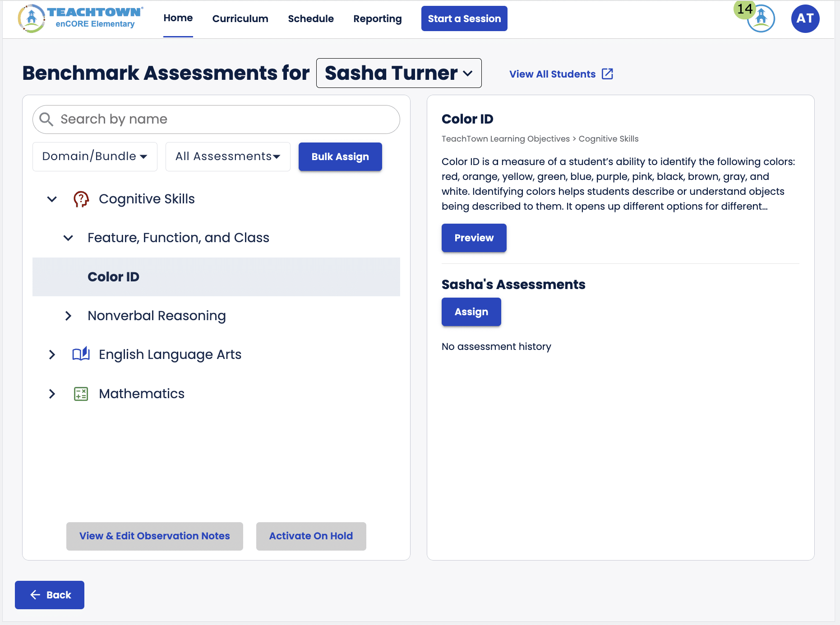Click the search magnifying glass icon
The width and height of the screenshot is (840, 625).
coord(46,119)
